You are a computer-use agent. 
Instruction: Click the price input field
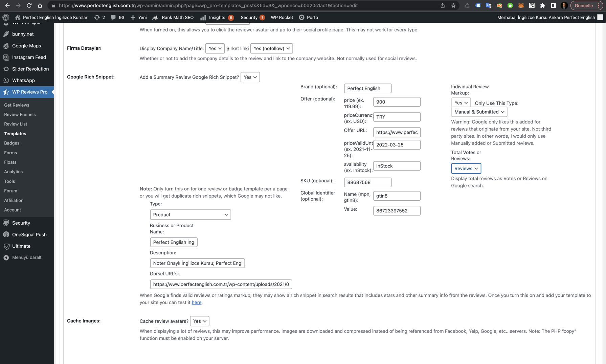pyautogui.click(x=397, y=102)
